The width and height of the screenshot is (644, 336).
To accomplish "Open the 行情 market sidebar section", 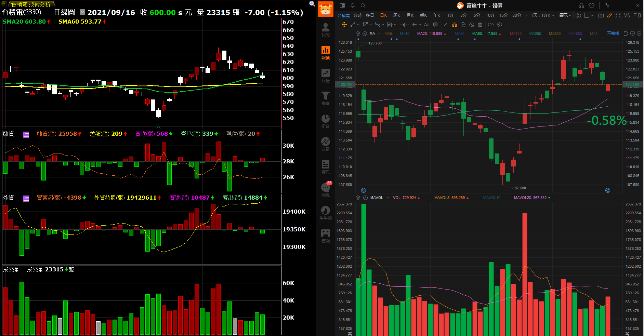I will pyautogui.click(x=325, y=76).
